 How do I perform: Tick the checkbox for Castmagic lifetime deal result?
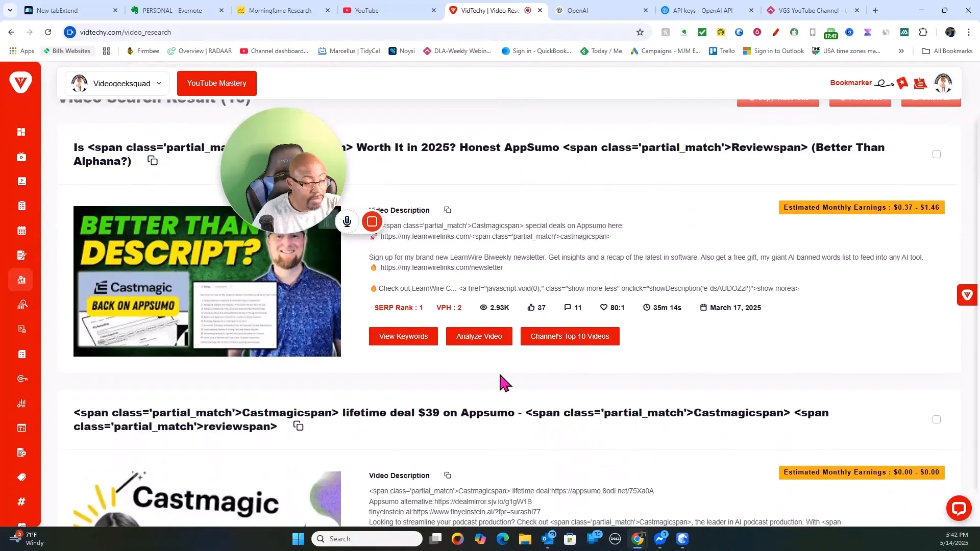[936, 419]
